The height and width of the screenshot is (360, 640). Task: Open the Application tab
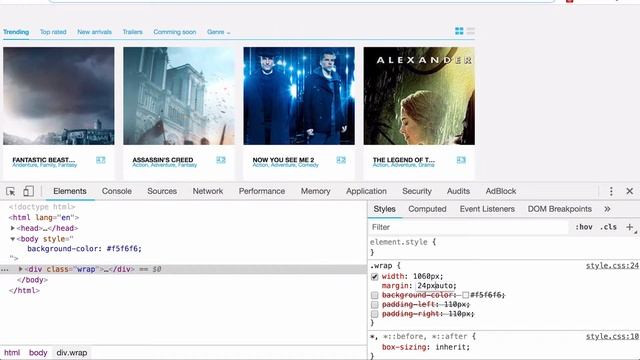[366, 191]
